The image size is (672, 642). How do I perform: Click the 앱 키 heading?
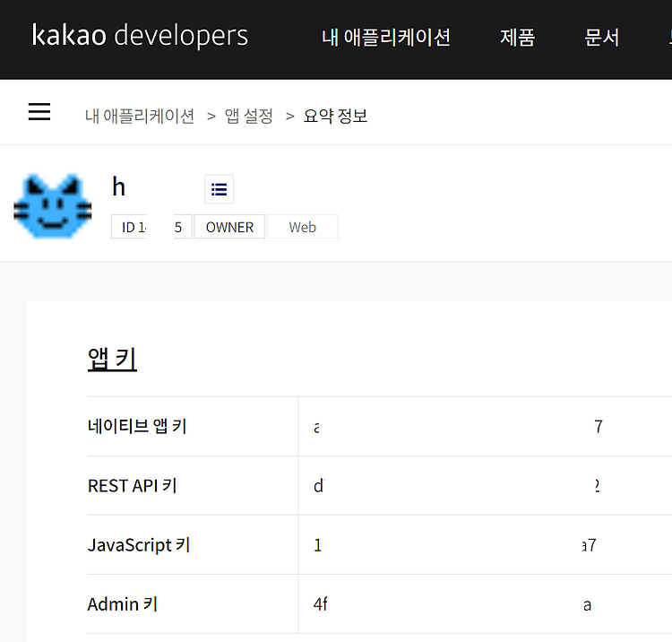pos(112,359)
